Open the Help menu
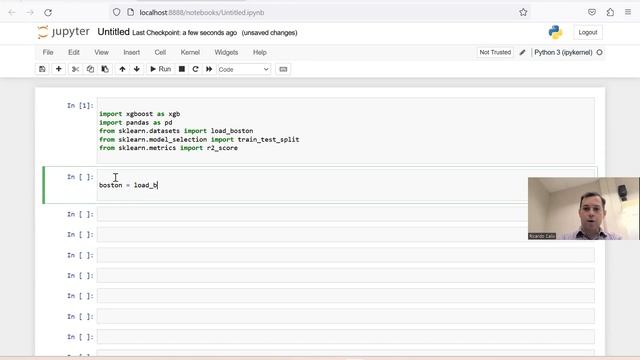Screen dimensions: 640x360 260,52
